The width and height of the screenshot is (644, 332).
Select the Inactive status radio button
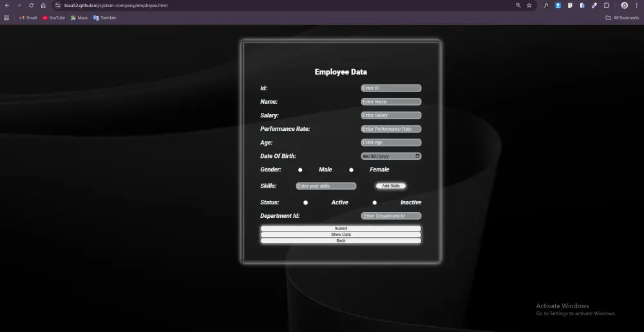coord(375,202)
